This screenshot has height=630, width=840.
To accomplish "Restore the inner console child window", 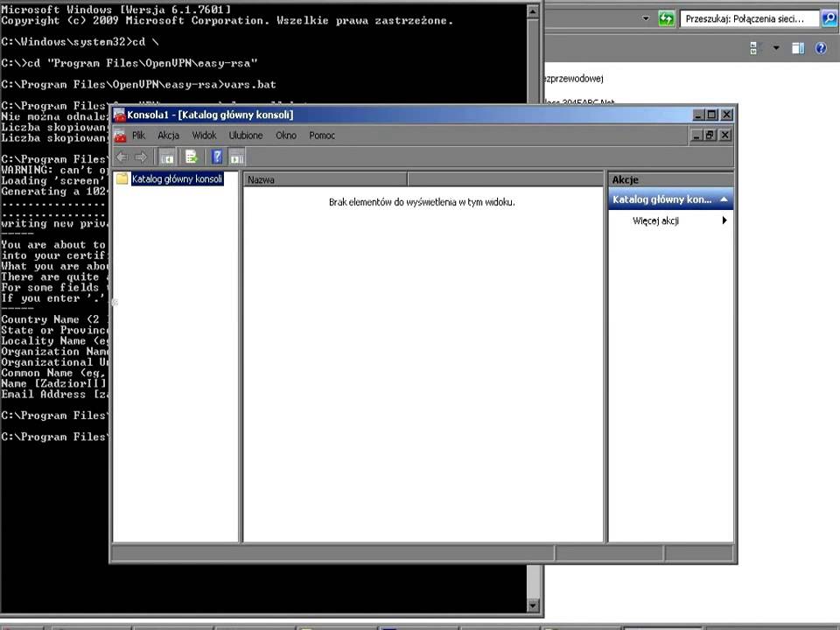I will [x=710, y=136].
